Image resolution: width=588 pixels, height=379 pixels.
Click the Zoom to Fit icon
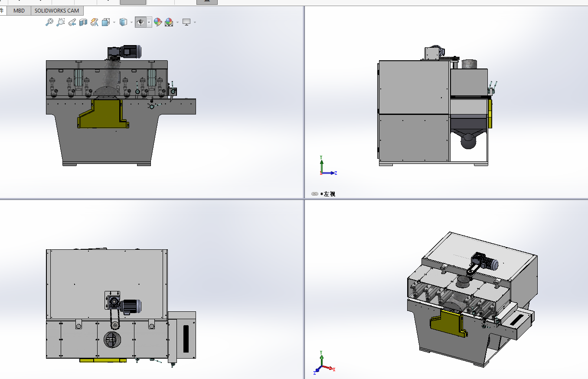pyautogui.click(x=49, y=22)
